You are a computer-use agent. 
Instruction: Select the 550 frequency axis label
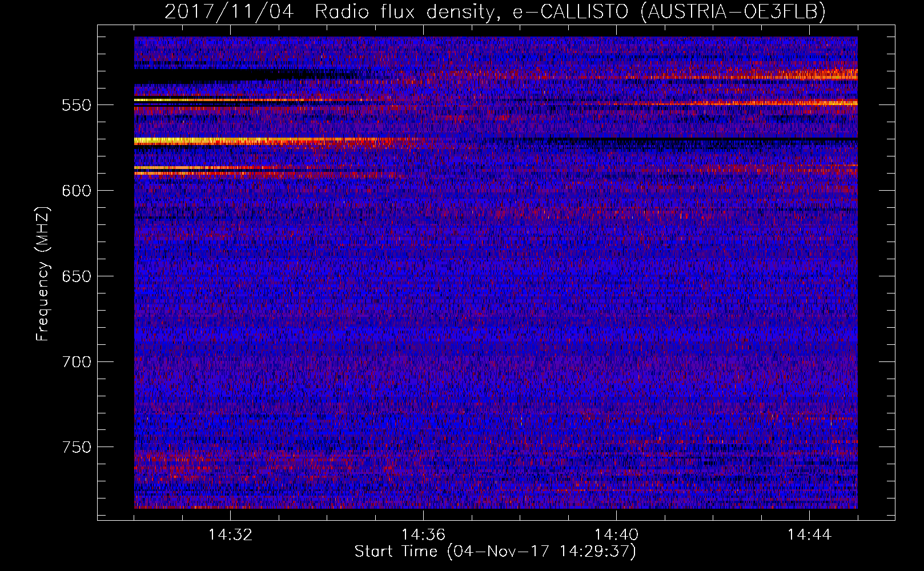pyautogui.click(x=77, y=106)
